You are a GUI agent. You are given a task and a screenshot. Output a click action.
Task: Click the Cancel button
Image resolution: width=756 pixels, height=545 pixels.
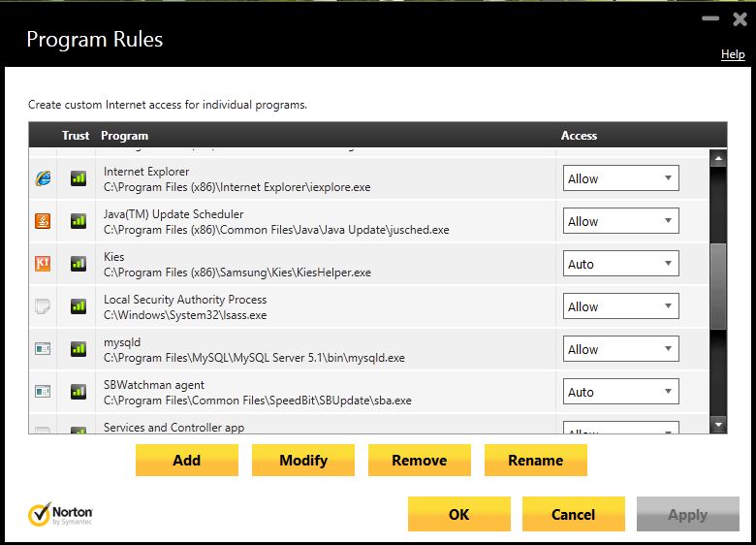(x=573, y=514)
